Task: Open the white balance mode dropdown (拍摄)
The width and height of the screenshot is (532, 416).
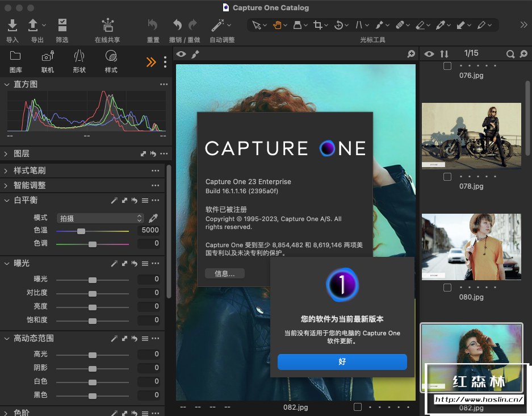Action: point(100,218)
